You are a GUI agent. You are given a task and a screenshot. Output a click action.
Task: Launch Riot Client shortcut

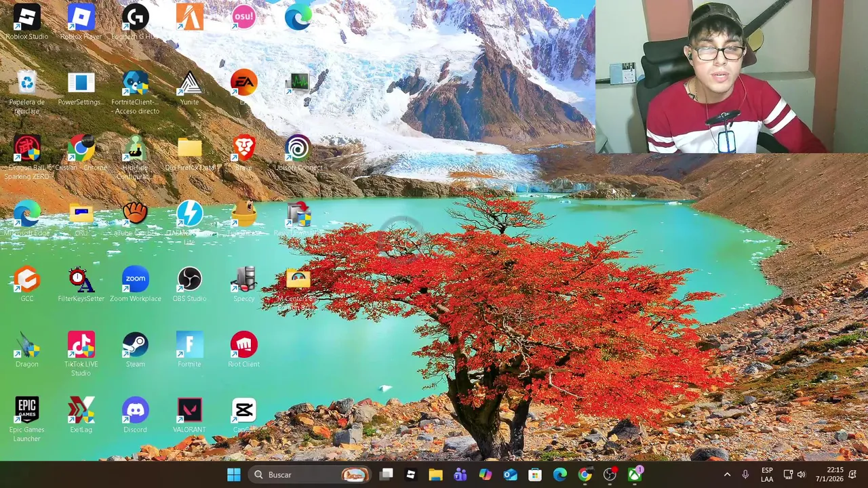tap(243, 346)
